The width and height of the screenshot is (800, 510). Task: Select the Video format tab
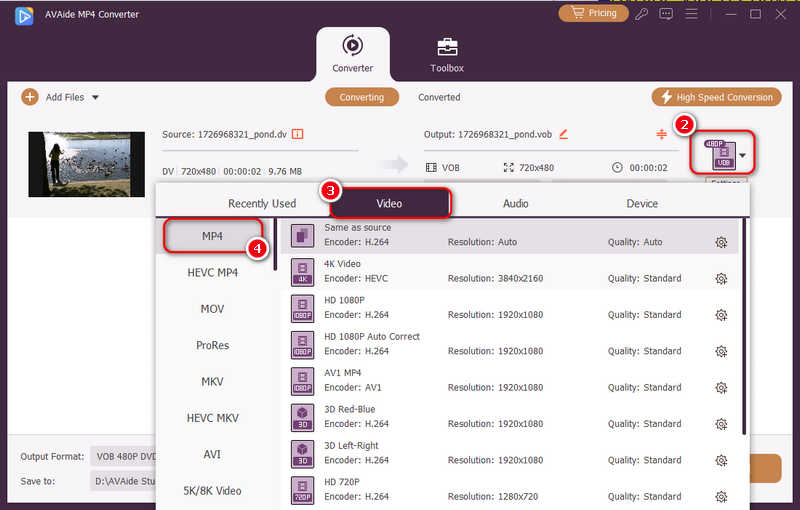[390, 203]
